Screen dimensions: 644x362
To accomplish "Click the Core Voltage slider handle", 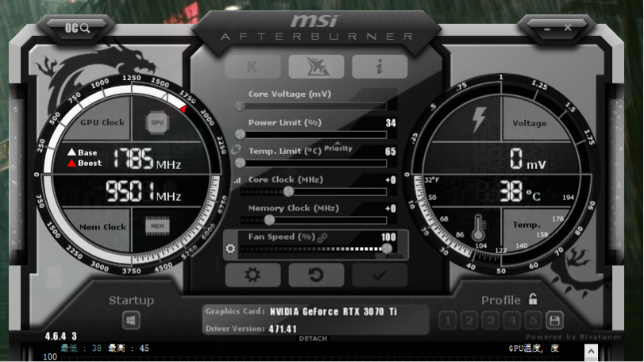I will click(x=241, y=106).
